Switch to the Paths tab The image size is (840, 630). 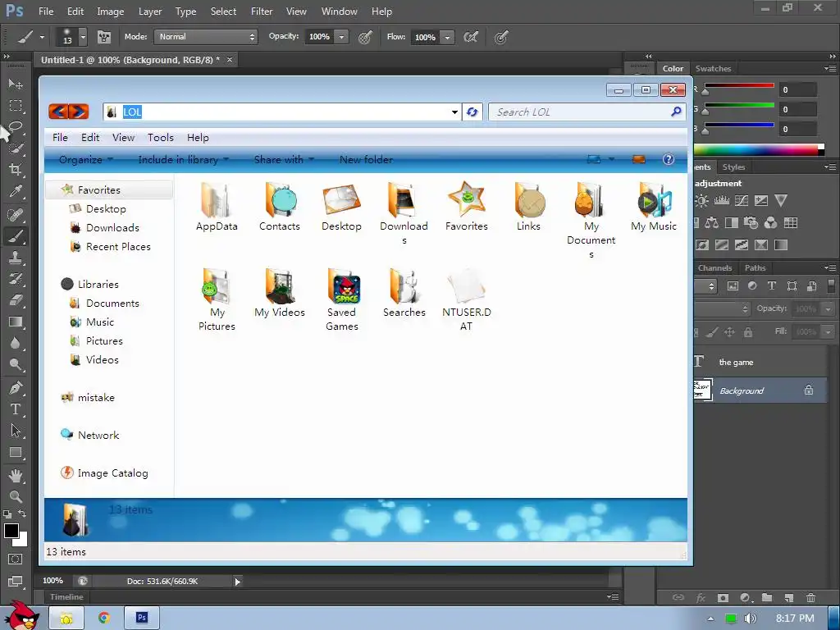pos(755,268)
